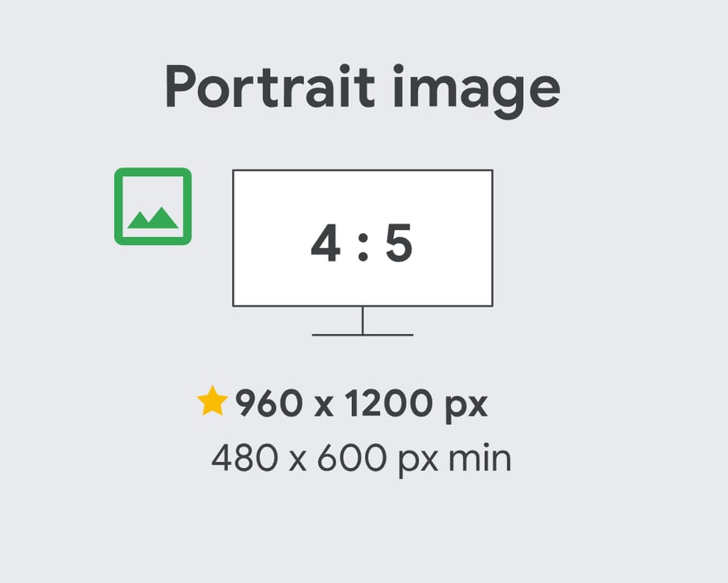Select the yellow star recommended icon
Screen dimensions: 728x583
212,401
